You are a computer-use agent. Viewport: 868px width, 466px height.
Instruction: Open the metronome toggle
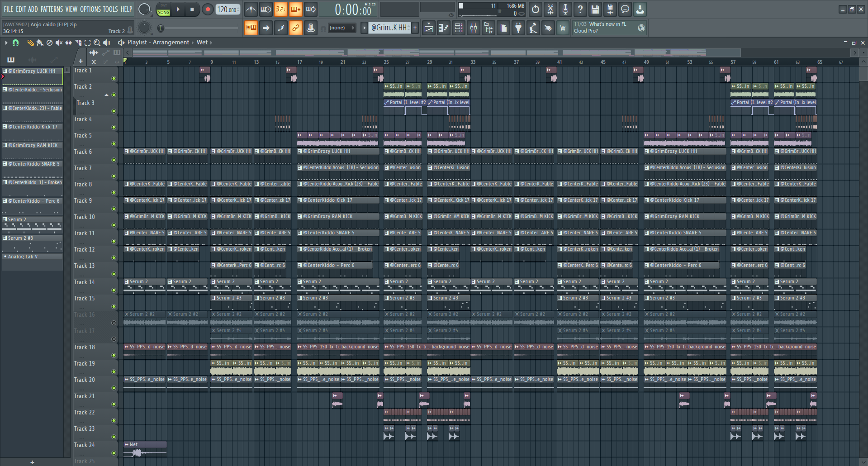point(251,9)
